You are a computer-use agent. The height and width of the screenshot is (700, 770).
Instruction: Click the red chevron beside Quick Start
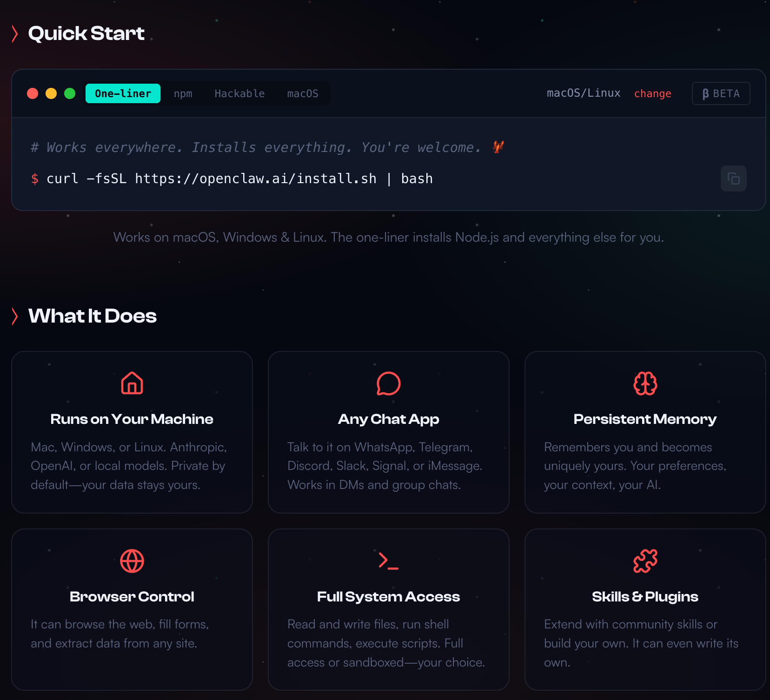15,34
